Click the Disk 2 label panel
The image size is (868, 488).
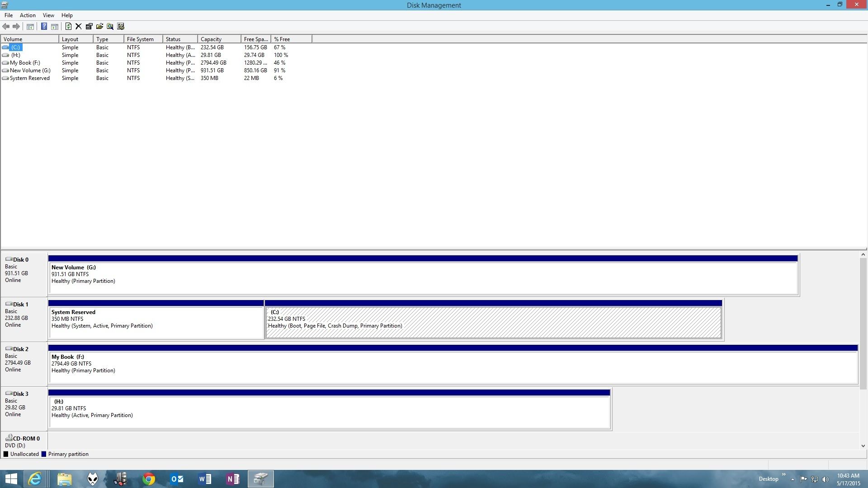tap(24, 364)
